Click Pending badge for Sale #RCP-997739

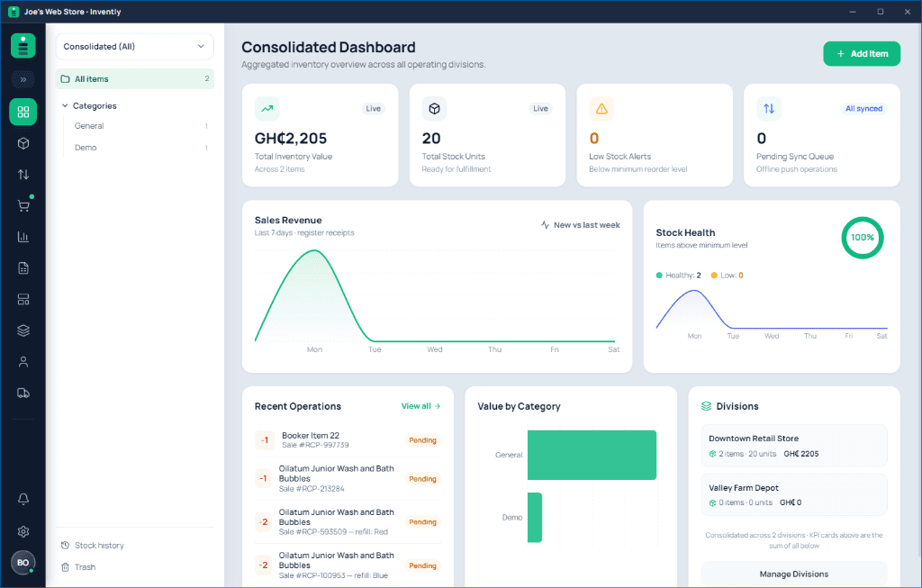tap(423, 440)
